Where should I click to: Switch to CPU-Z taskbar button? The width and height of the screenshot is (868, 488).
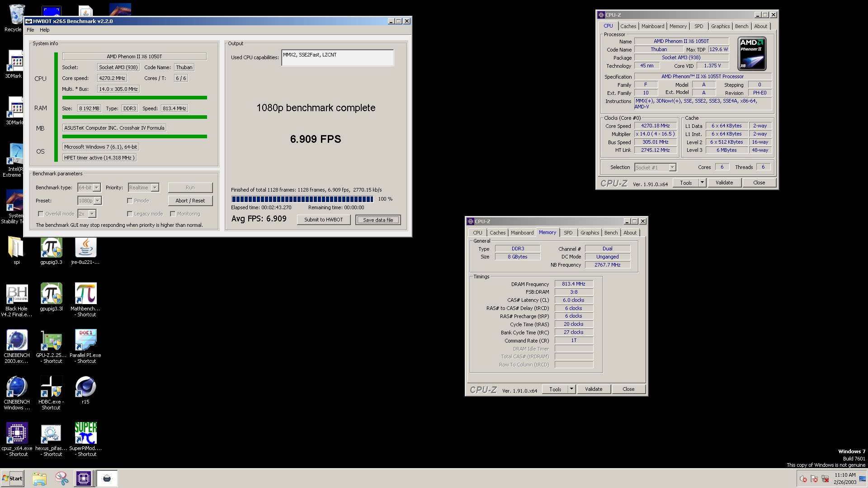coord(84,479)
